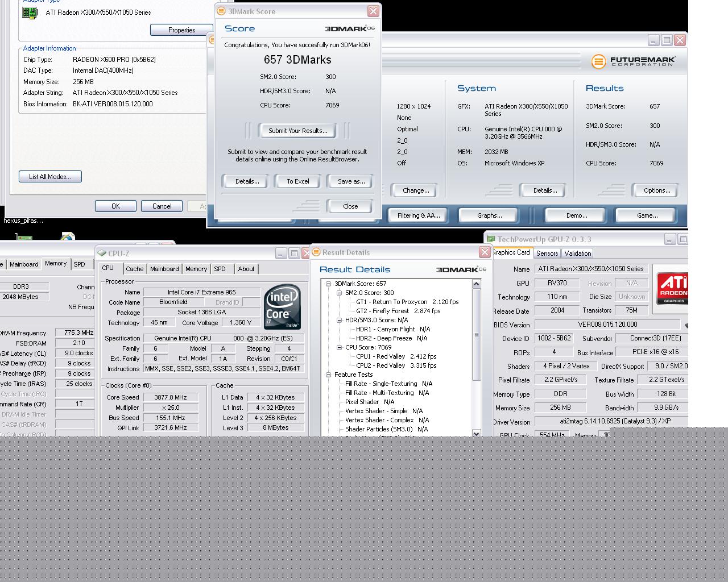Close the 3DMark Score dialog with X
The height and width of the screenshot is (582, 728).
[373, 11]
